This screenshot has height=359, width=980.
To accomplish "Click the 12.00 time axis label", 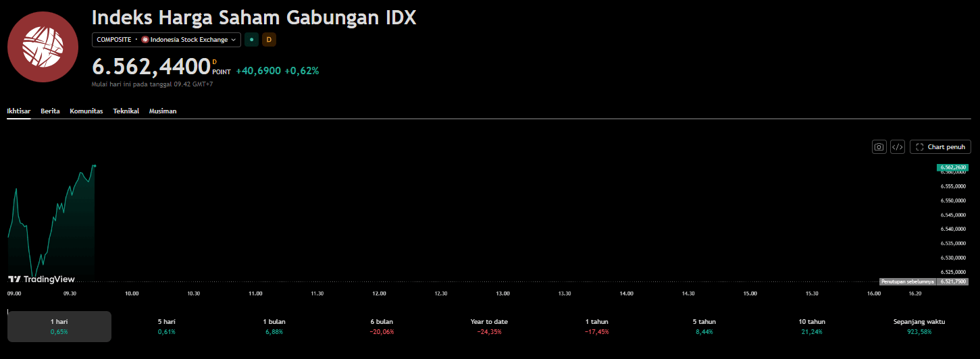I will click(379, 294).
